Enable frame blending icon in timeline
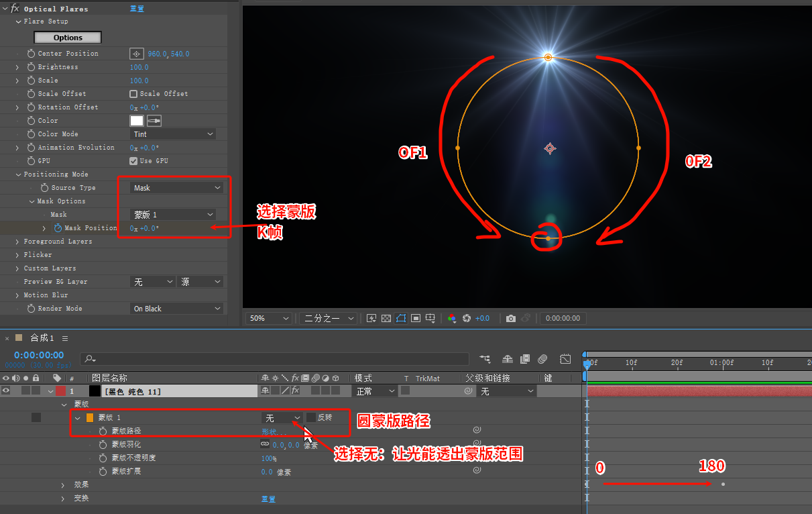812x514 pixels. point(525,359)
